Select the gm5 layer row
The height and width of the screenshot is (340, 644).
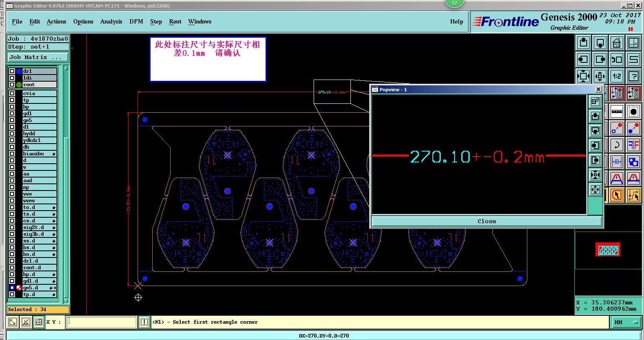pos(40,120)
